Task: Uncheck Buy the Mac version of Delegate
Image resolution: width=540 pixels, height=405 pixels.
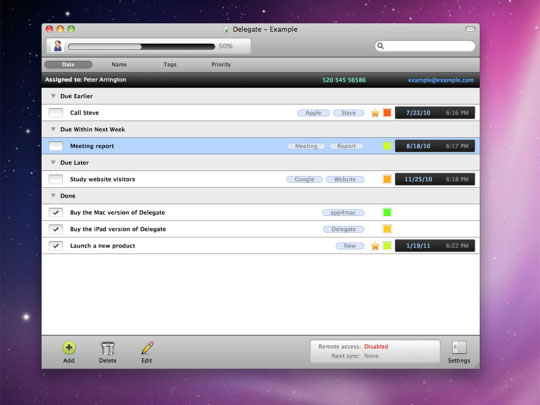Action: (56, 212)
